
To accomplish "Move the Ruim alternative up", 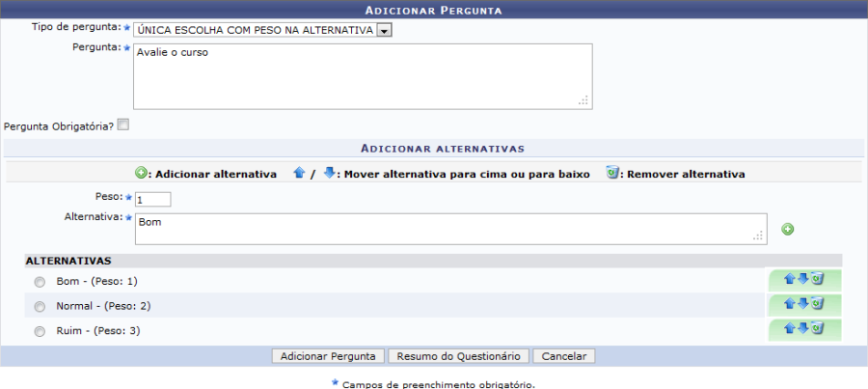I will point(790,328).
